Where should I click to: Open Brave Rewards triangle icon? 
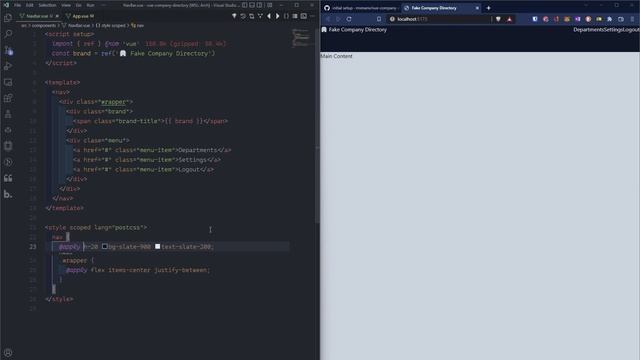(509, 19)
